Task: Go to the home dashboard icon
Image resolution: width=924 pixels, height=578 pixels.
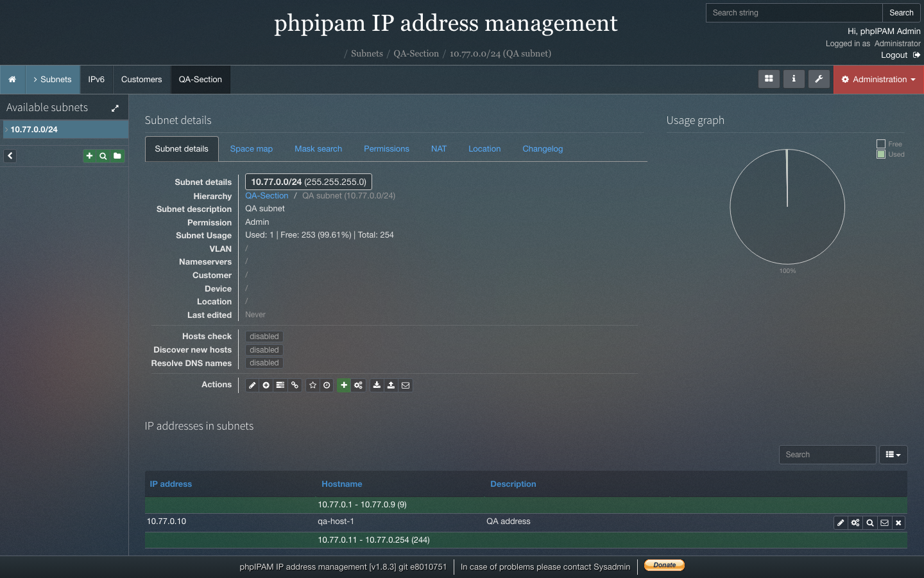Action: [12, 80]
